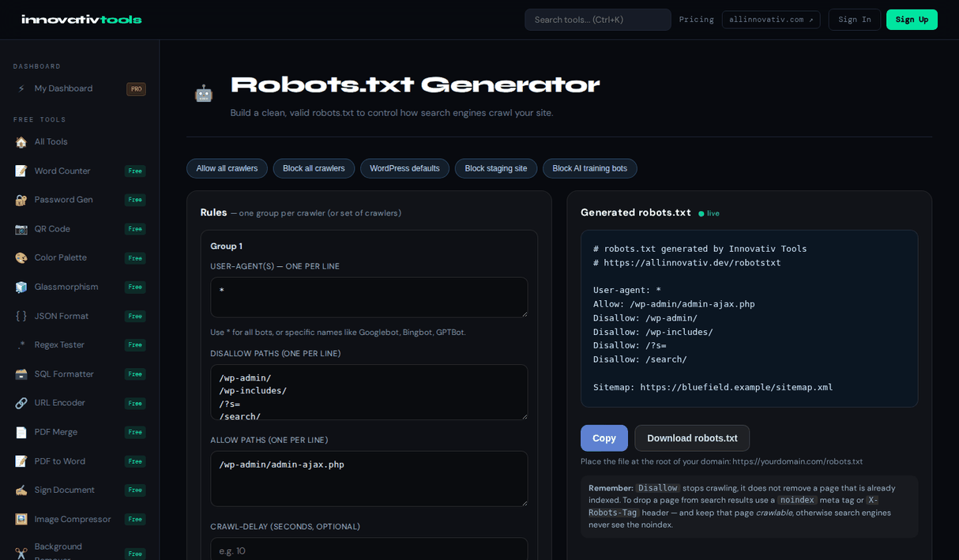Download robots.txt file
Screen dimensions: 959x560
tap(692, 438)
